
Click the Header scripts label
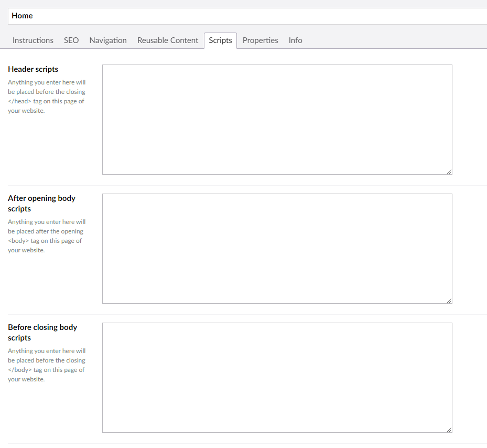33,69
